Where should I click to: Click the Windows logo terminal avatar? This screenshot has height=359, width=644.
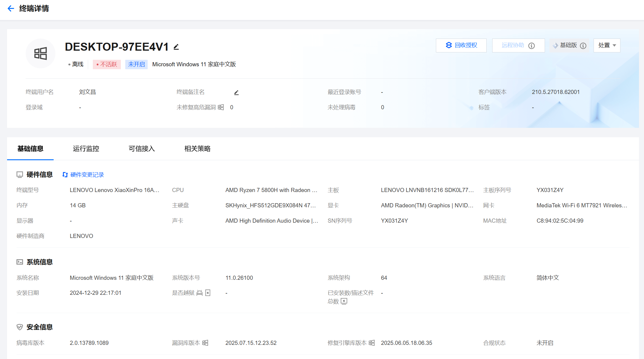click(40, 54)
